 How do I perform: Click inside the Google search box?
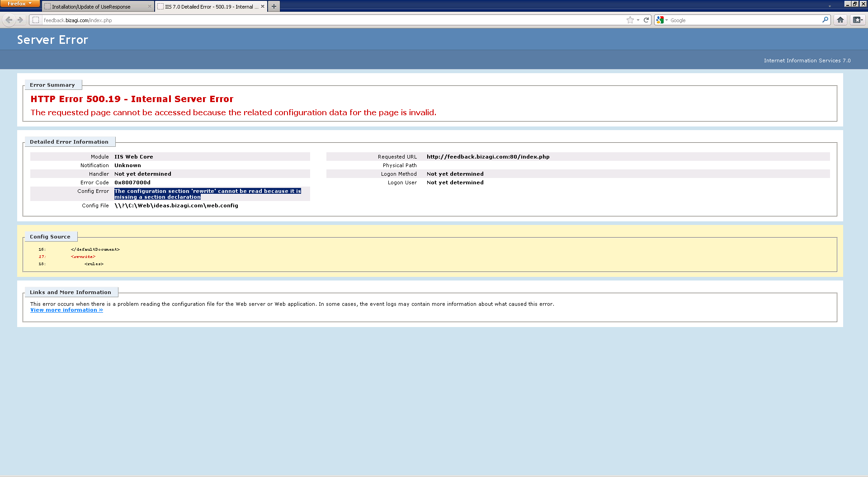(x=741, y=20)
